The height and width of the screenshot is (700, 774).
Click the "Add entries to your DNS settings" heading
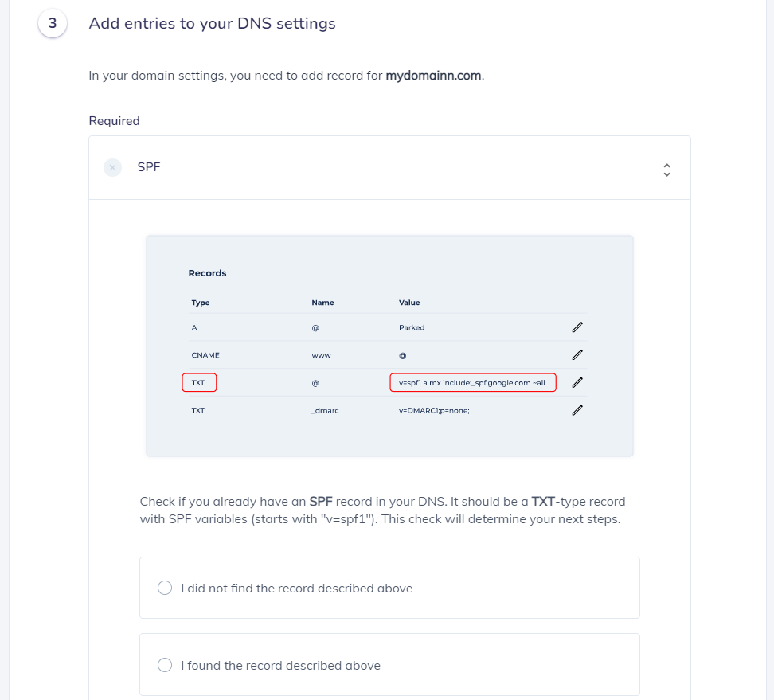point(213,23)
